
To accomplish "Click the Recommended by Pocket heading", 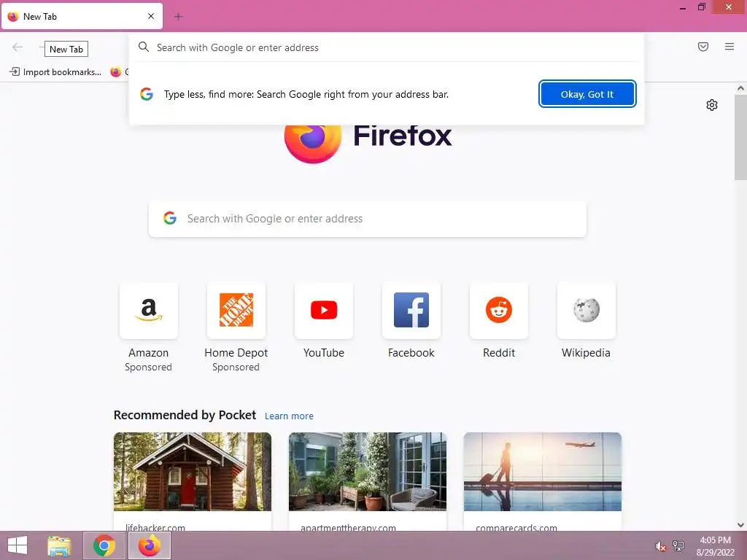I will coord(185,415).
